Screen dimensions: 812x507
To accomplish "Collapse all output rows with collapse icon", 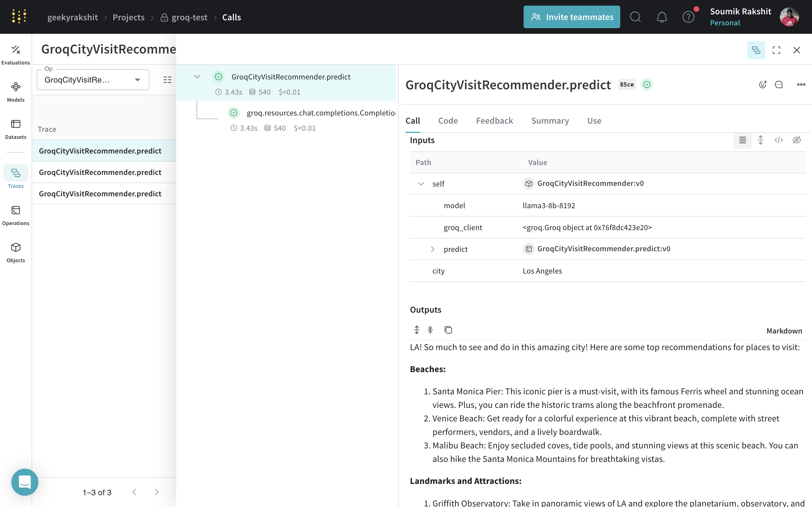I will pyautogui.click(x=430, y=330).
